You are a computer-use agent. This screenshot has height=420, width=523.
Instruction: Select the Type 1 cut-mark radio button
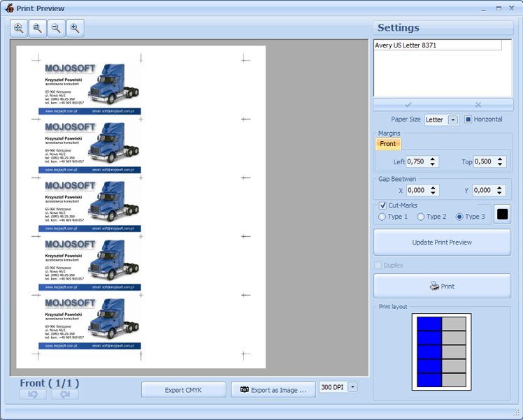pos(382,217)
